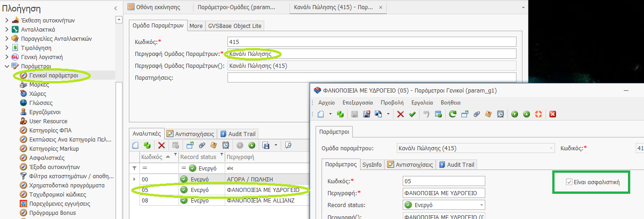This screenshot has width=644, height=219.
Task: Select Ασφαλιστικές in the navigation tree
Action: 46,158
